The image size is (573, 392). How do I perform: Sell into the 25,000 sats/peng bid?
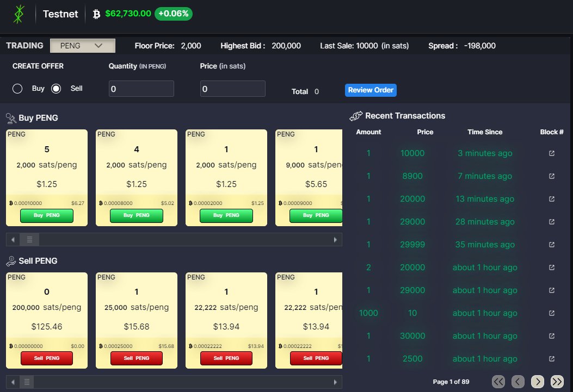tap(136, 358)
